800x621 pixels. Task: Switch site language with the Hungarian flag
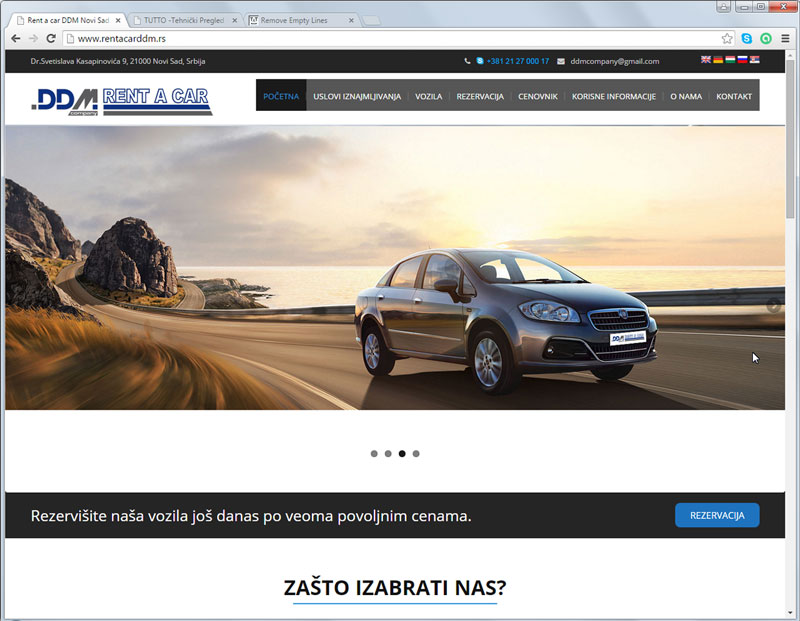point(730,60)
